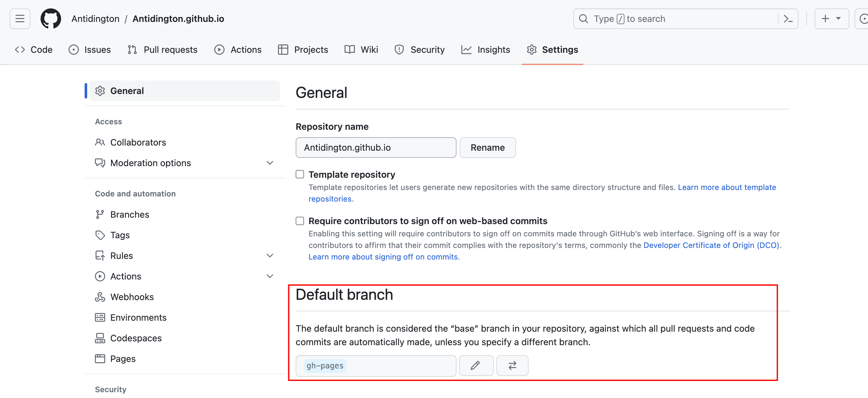Screen dimensions: 868x398
Task: Click the Codespaces icon
Action: pos(100,338)
